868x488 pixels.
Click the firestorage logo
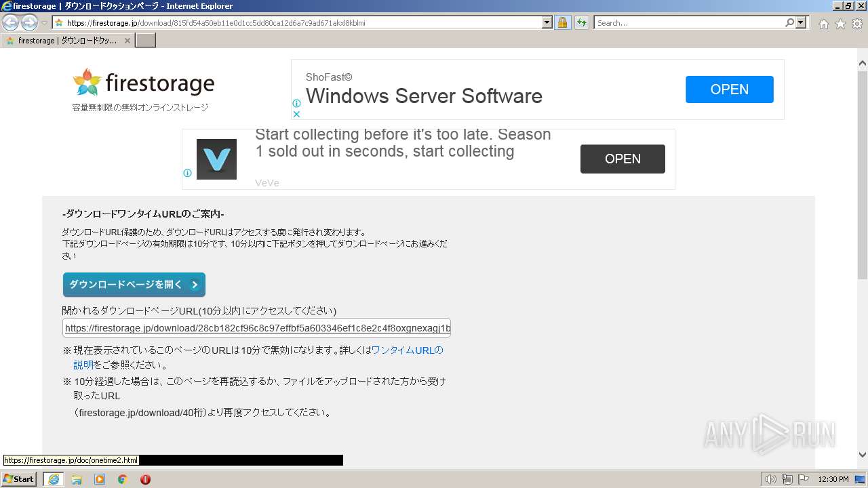click(143, 83)
